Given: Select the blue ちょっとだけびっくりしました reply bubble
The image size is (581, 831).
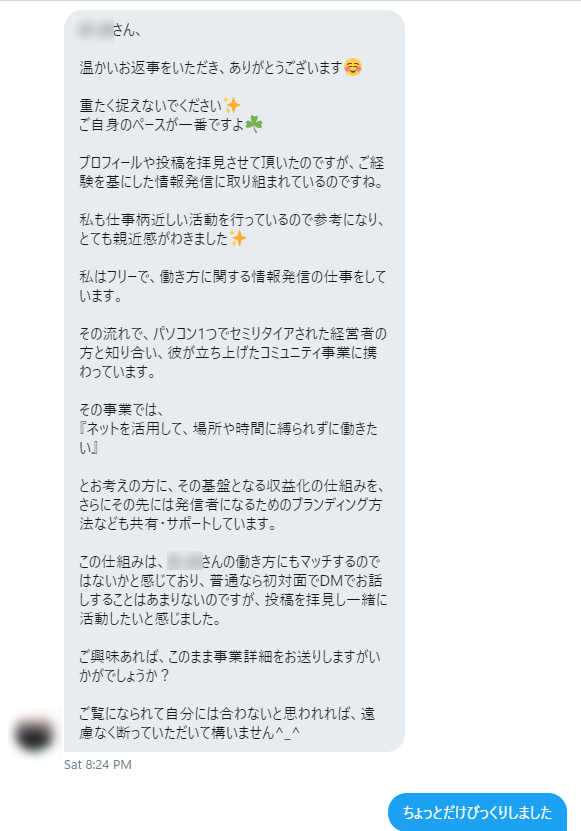Looking at the screenshot, I should coord(477,812).
